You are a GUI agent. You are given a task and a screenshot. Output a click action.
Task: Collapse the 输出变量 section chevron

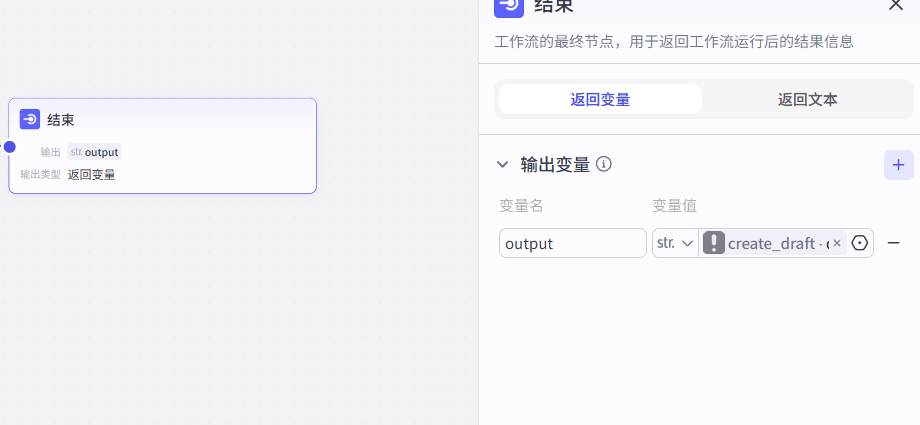pos(503,165)
